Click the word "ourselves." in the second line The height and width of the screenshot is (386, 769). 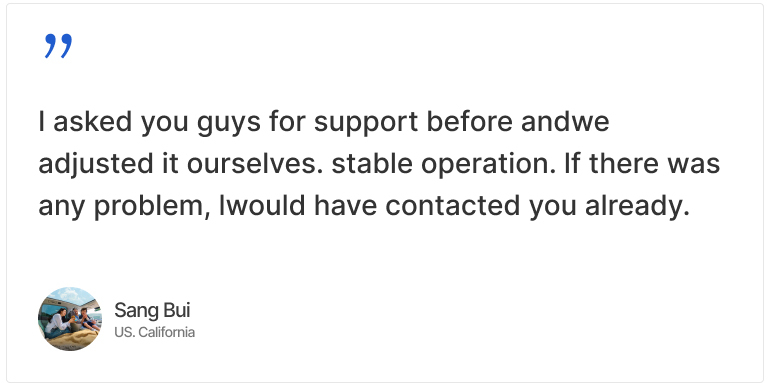pos(255,164)
